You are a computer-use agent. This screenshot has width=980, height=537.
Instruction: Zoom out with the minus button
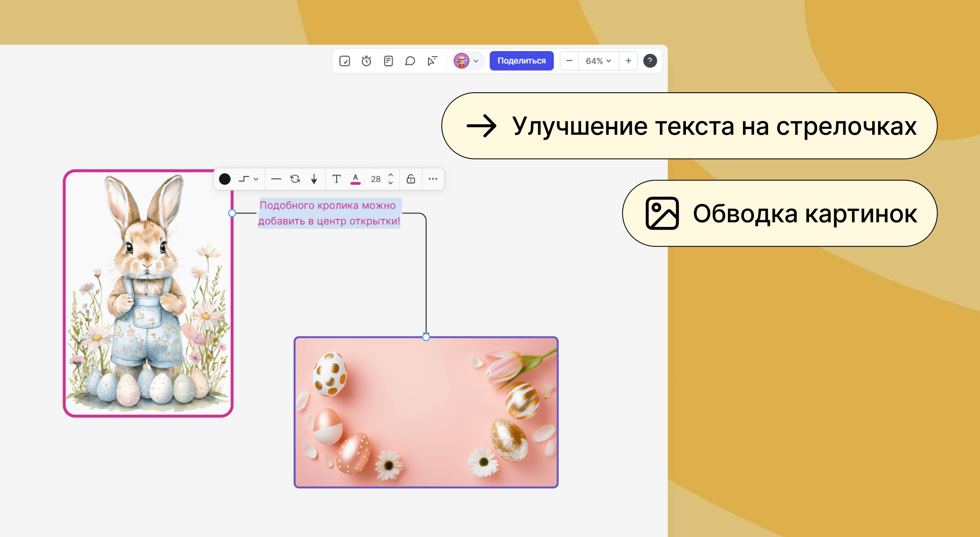(x=569, y=61)
